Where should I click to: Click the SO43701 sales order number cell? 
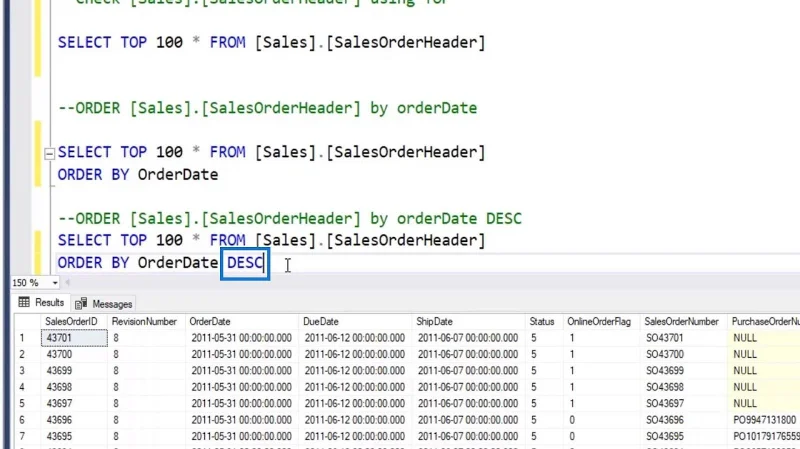[x=684, y=338]
